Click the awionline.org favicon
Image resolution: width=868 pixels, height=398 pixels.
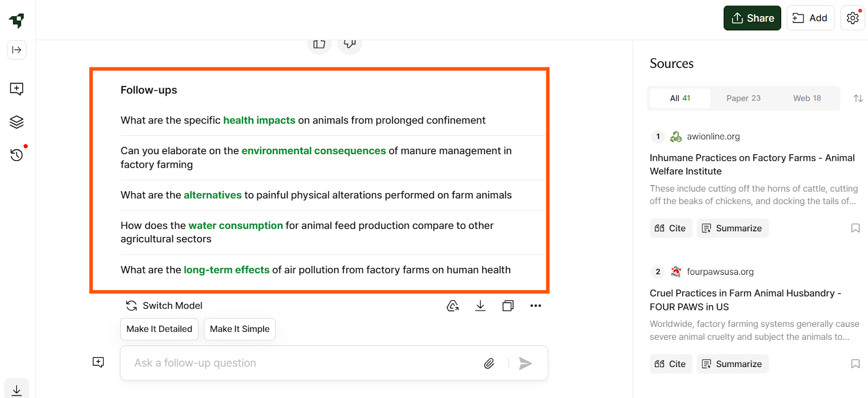pyautogui.click(x=676, y=136)
